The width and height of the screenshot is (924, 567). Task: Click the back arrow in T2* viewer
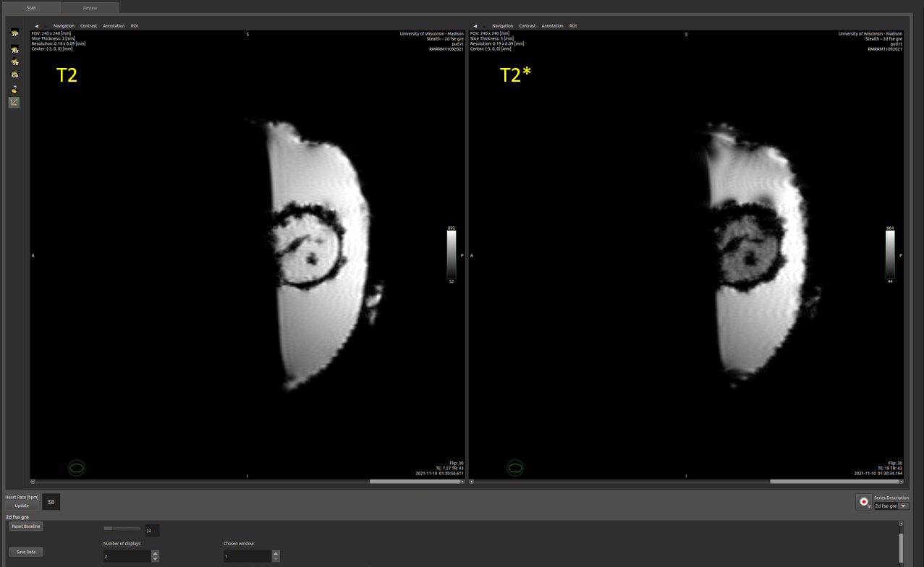(x=475, y=26)
